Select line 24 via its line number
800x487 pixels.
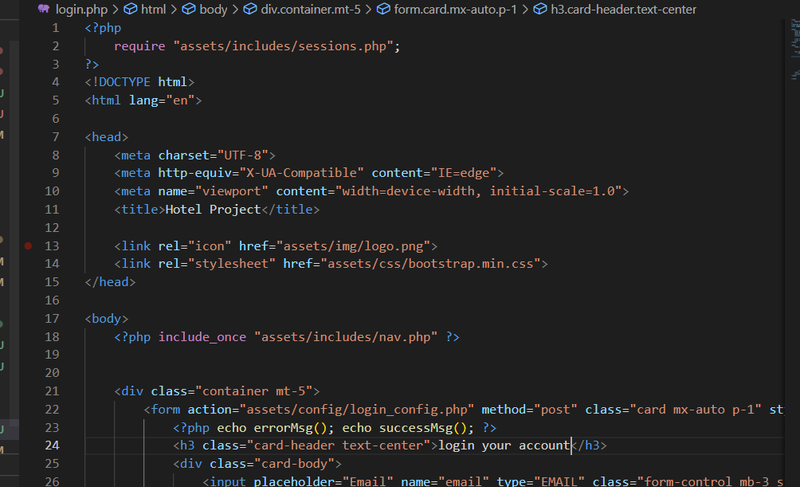coord(53,445)
